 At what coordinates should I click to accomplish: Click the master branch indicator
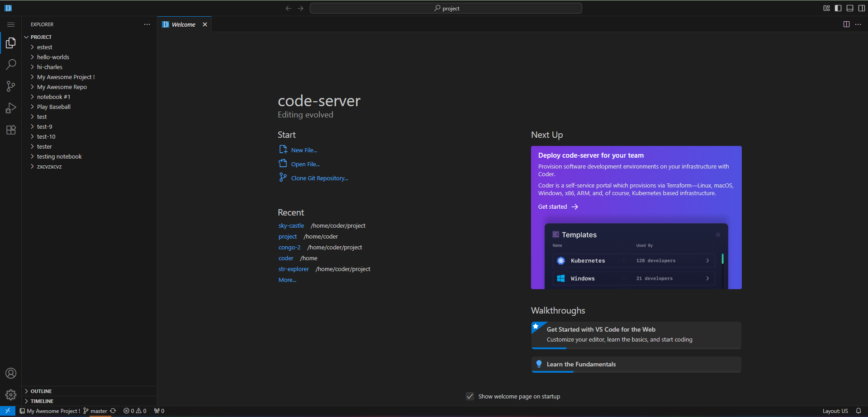pos(95,411)
